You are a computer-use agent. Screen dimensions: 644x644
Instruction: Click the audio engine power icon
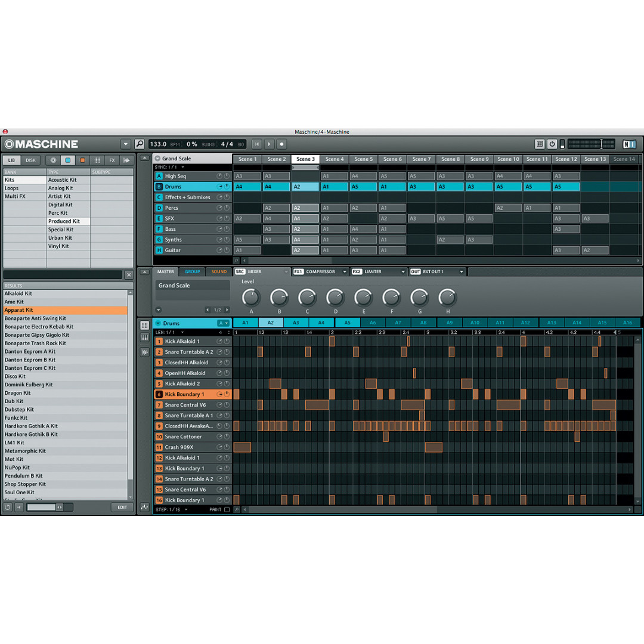[x=552, y=144]
